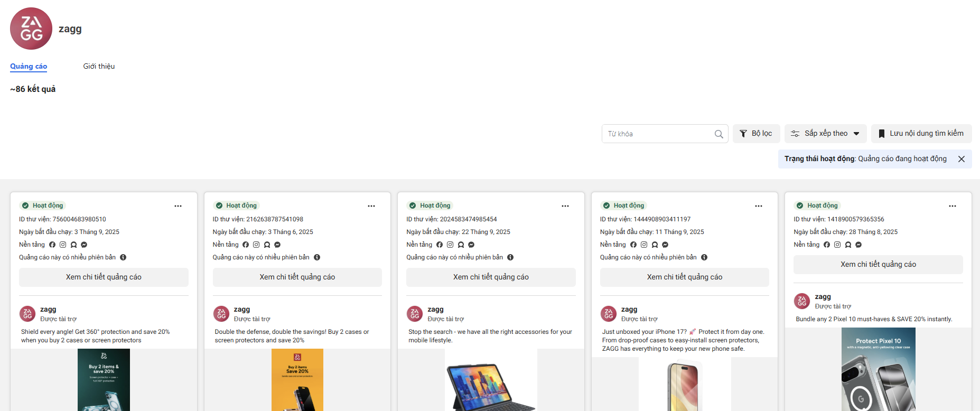Click the Instagram platform icon on ad 1444908903411197

[644, 245]
